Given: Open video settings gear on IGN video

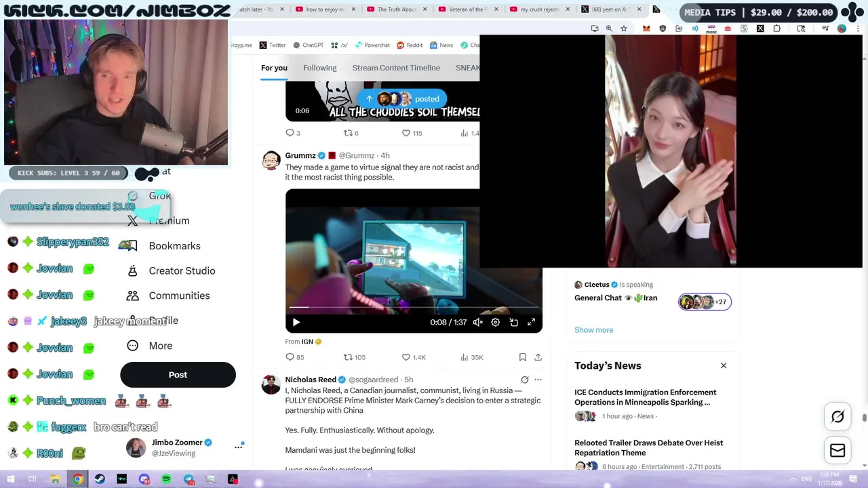Looking at the screenshot, I should [495, 323].
